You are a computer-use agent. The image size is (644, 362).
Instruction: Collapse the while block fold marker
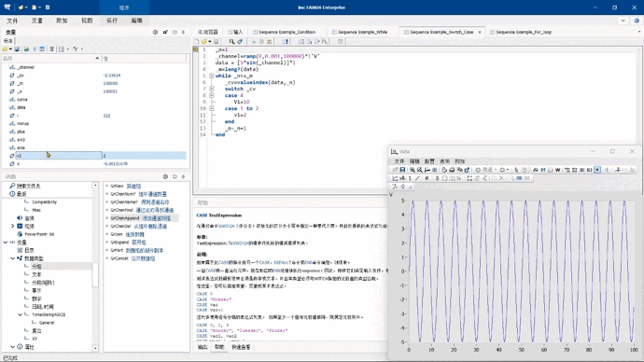[212, 76]
